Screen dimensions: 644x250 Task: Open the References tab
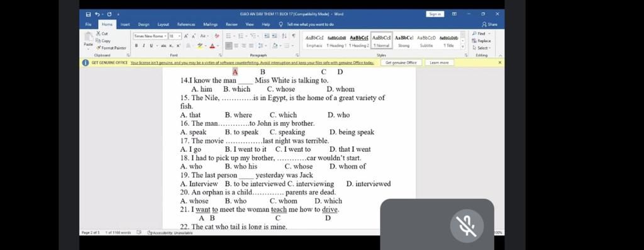click(186, 25)
